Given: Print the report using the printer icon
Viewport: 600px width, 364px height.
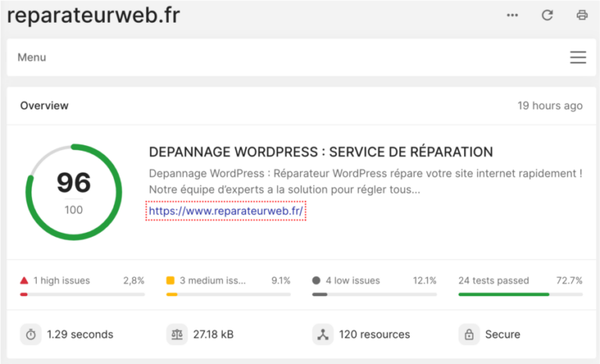Looking at the screenshot, I should pyautogui.click(x=582, y=16).
